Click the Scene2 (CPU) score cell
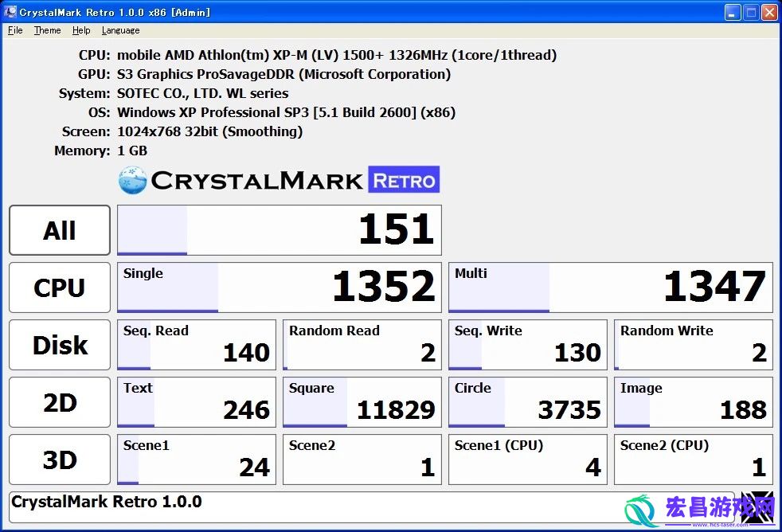Screen dimensions: 782x532 (694, 460)
